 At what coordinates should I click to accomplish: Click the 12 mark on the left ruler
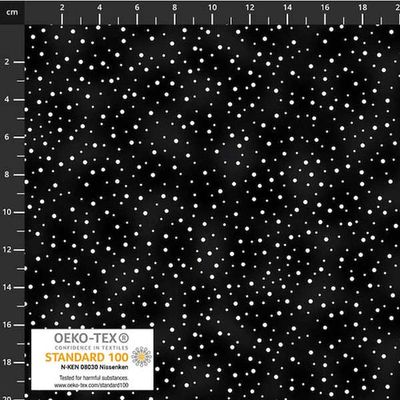[x=7, y=250]
